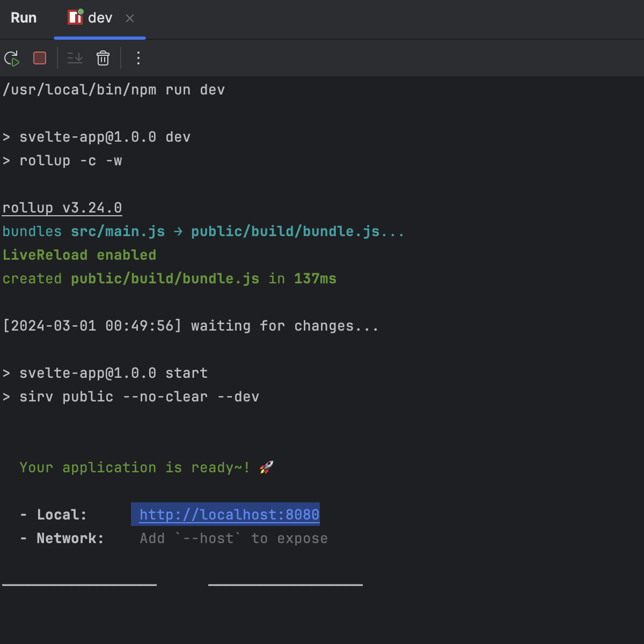Image resolution: width=644 pixels, height=644 pixels.
Task: Click the rocket emoji in ready message
Action: pos(266,467)
